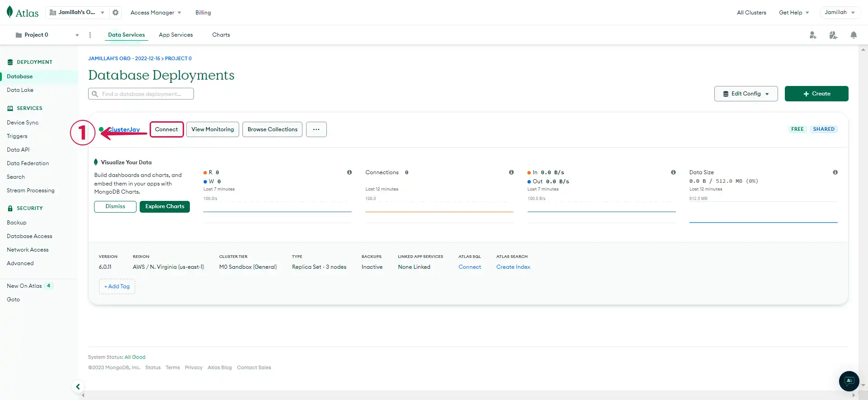The width and height of the screenshot is (868, 400).
Task: Open the project options three-dot menu
Action: (x=90, y=35)
